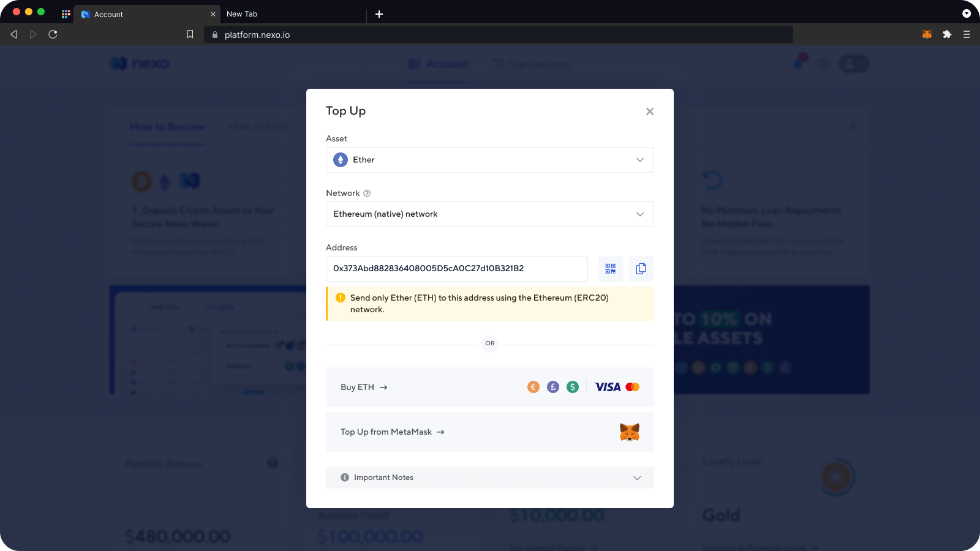Open the user profile menu

[854, 64]
